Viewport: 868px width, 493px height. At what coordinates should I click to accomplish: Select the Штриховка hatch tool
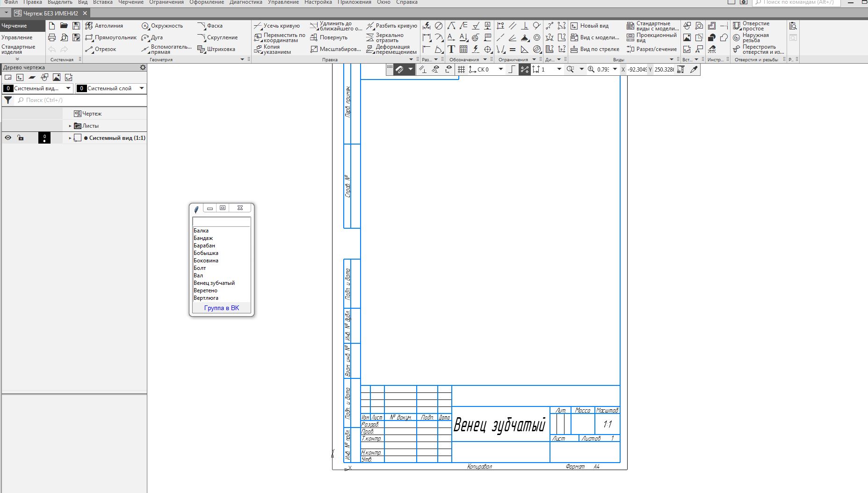click(x=216, y=49)
